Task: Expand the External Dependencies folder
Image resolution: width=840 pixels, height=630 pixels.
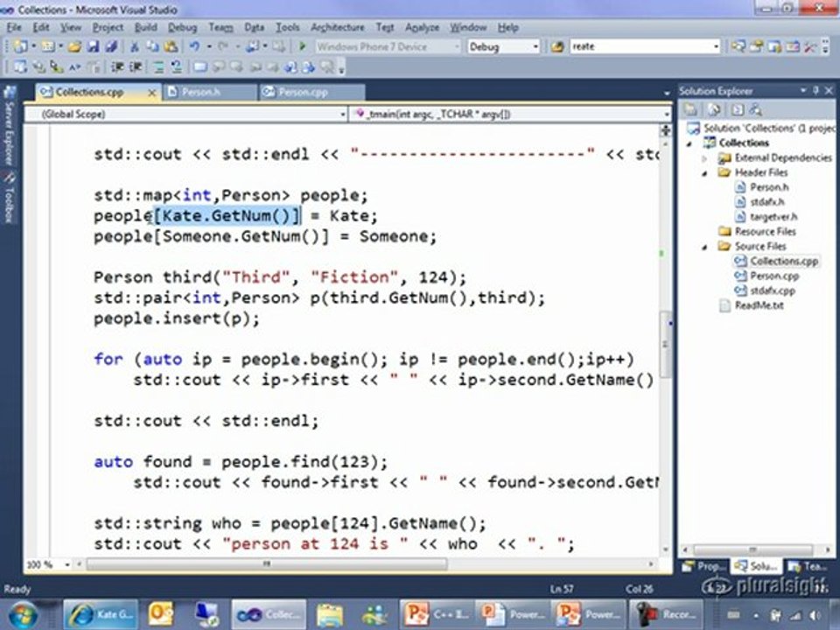Action: tap(705, 158)
